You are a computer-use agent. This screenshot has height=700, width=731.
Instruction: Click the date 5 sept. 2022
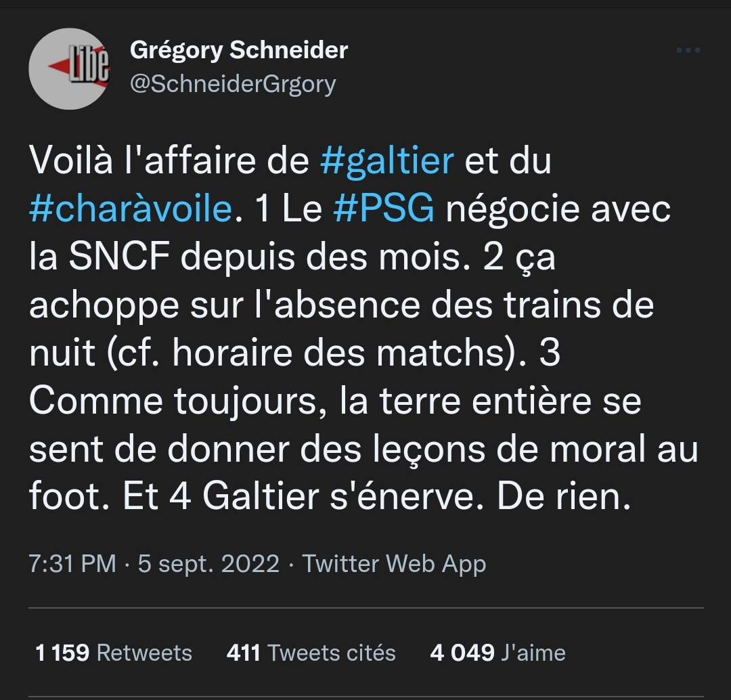pos(208,563)
